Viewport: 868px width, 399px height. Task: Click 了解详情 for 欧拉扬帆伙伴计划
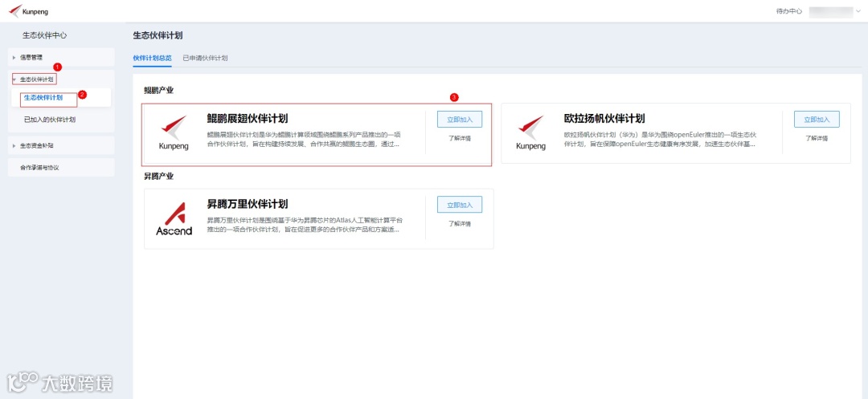817,138
